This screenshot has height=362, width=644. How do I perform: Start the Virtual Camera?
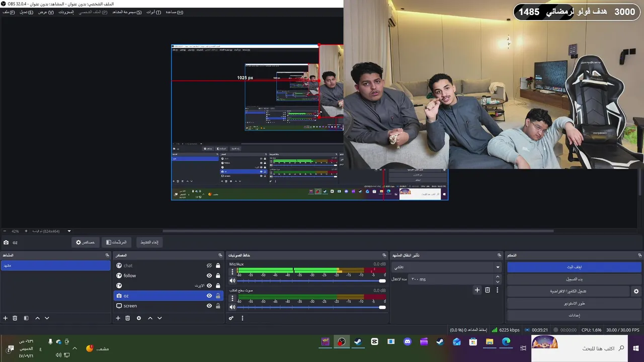point(568,291)
